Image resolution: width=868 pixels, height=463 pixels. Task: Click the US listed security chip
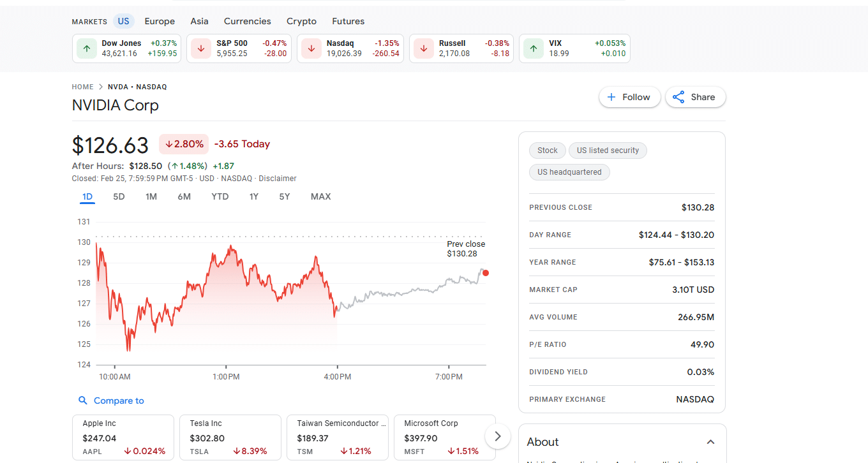point(608,151)
